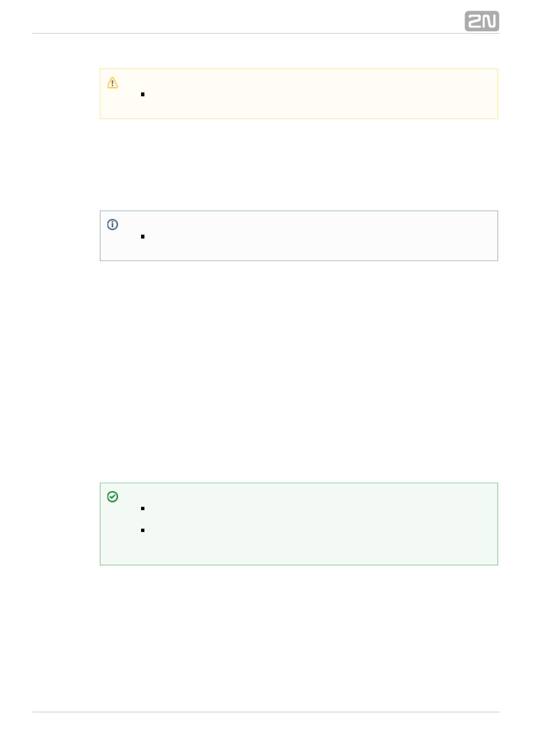This screenshot has width=534, height=756.
Task: Click the right edge of the yellow warning box
Action: pyautogui.click(x=498, y=94)
